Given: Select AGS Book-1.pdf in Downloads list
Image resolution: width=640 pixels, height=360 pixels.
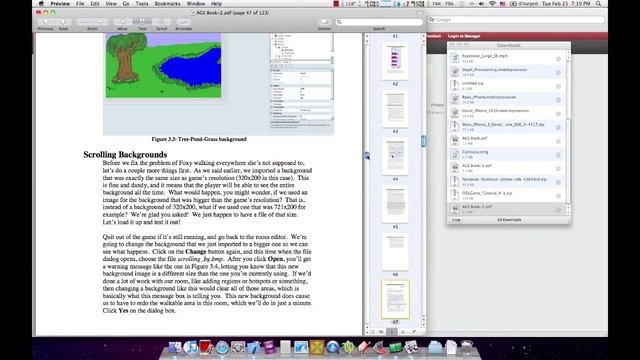Looking at the screenshot, I should (508, 168).
